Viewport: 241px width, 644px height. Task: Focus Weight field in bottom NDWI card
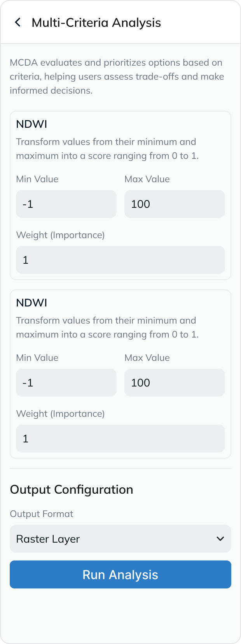pyautogui.click(x=120, y=439)
